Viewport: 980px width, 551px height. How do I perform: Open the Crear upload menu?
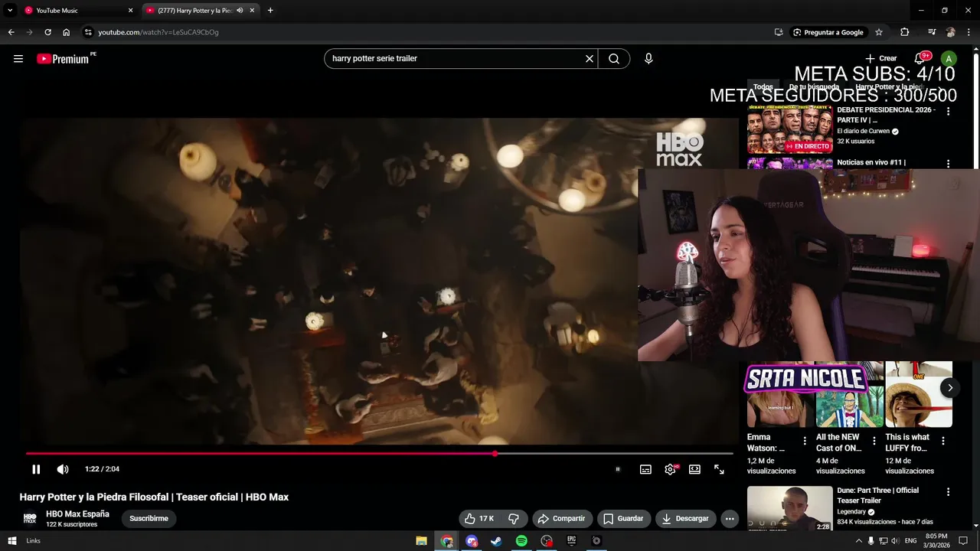tap(880, 58)
